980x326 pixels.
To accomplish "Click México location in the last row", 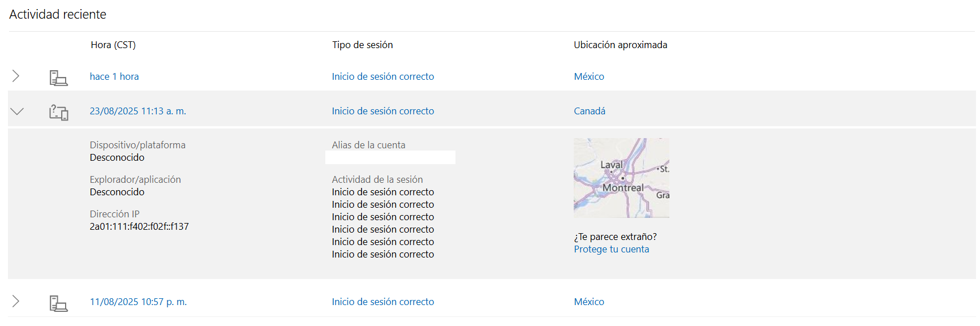I will 589,302.
